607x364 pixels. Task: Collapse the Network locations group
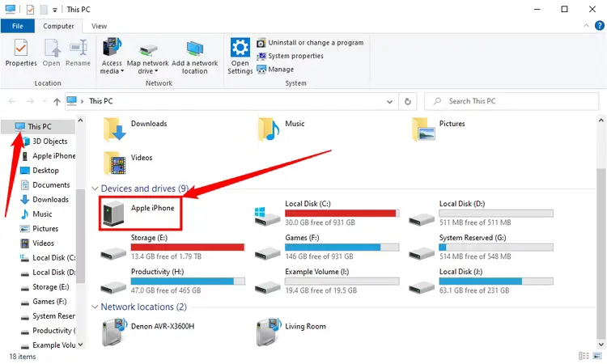95,307
